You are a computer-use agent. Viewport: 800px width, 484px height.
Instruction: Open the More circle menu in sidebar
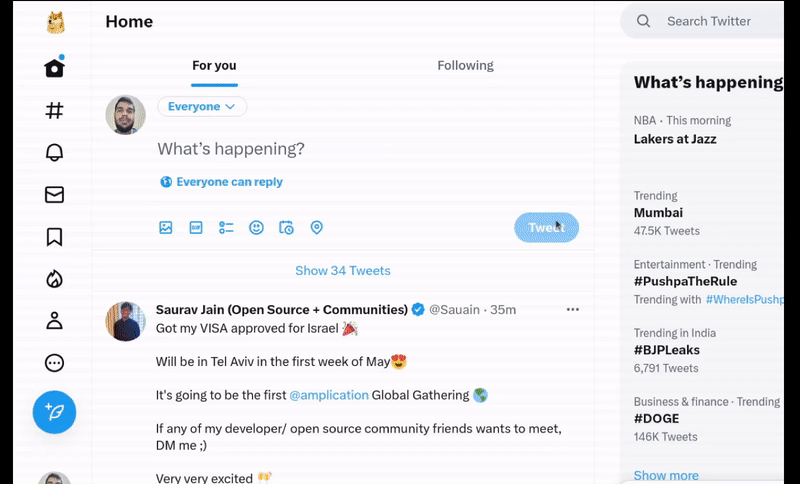pos(54,363)
